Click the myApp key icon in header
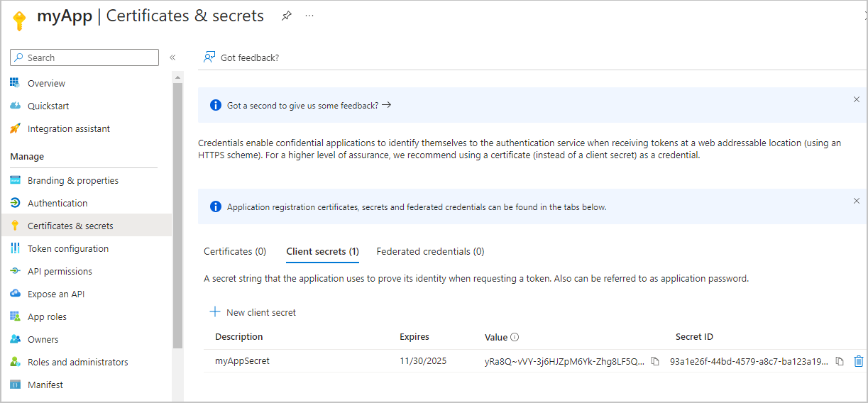The image size is (868, 403). [x=19, y=21]
